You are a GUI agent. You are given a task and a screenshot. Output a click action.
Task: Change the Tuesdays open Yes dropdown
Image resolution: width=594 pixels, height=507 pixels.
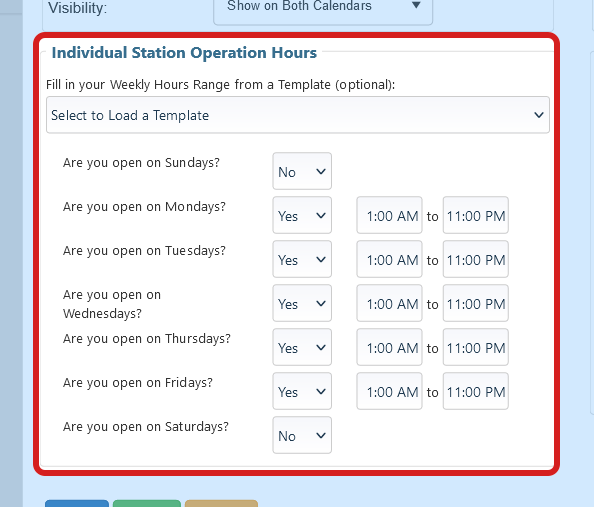(302, 259)
